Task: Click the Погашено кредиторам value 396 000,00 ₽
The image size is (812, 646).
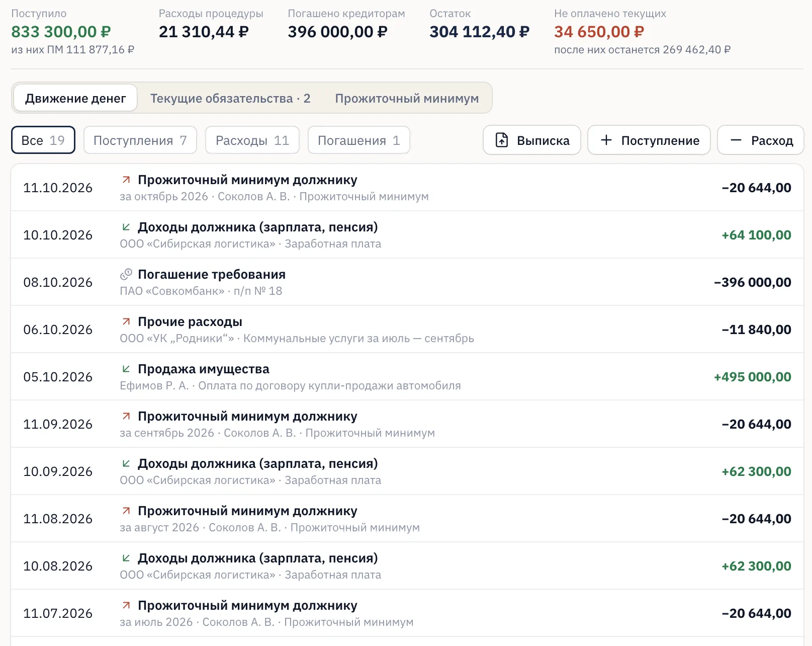Action: pos(337,32)
